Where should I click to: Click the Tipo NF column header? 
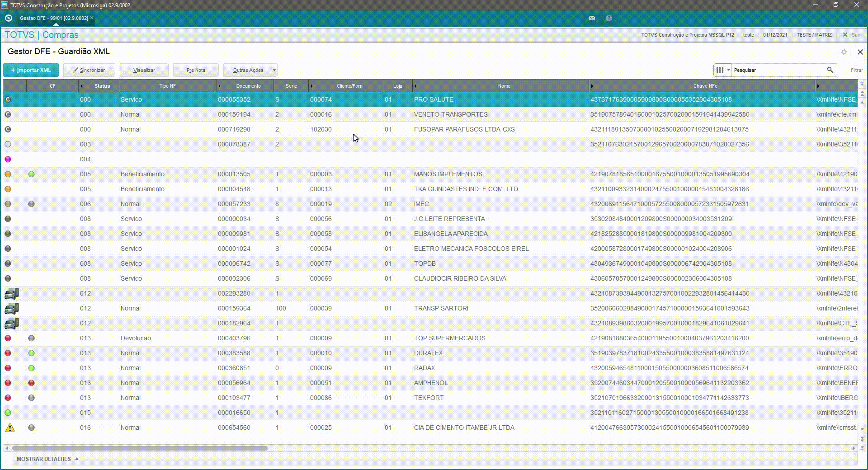click(x=167, y=86)
